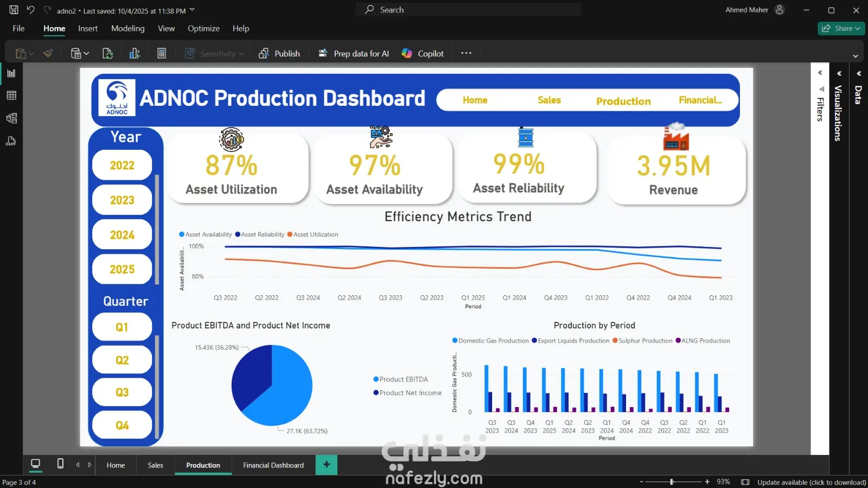Image resolution: width=868 pixels, height=488 pixels.
Task: Select the 2025 year slicer button
Action: (122, 269)
